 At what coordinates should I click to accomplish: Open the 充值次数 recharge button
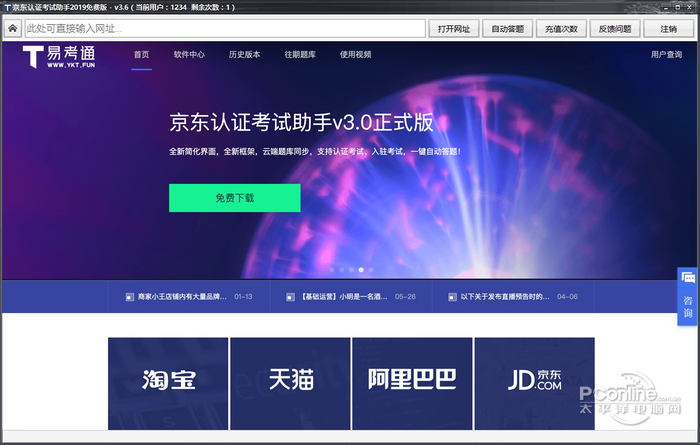tap(561, 29)
